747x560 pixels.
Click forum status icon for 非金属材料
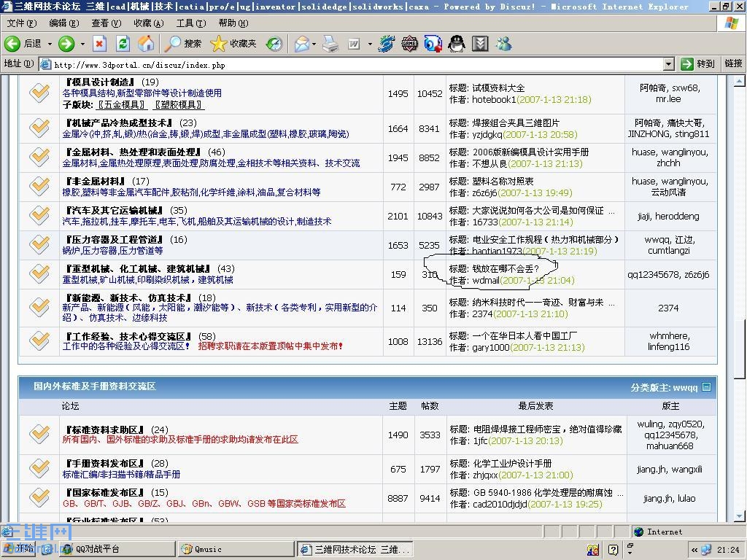(x=39, y=186)
